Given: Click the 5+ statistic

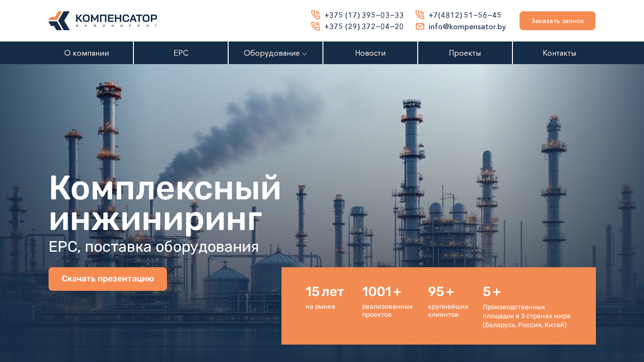Looking at the screenshot, I should pyautogui.click(x=492, y=292).
